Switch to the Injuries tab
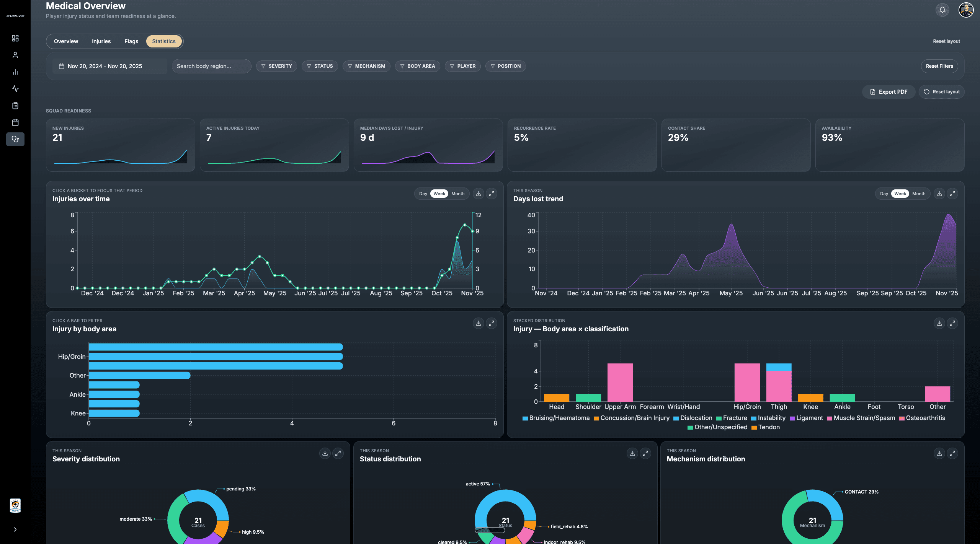The height and width of the screenshot is (544, 980). pyautogui.click(x=101, y=41)
